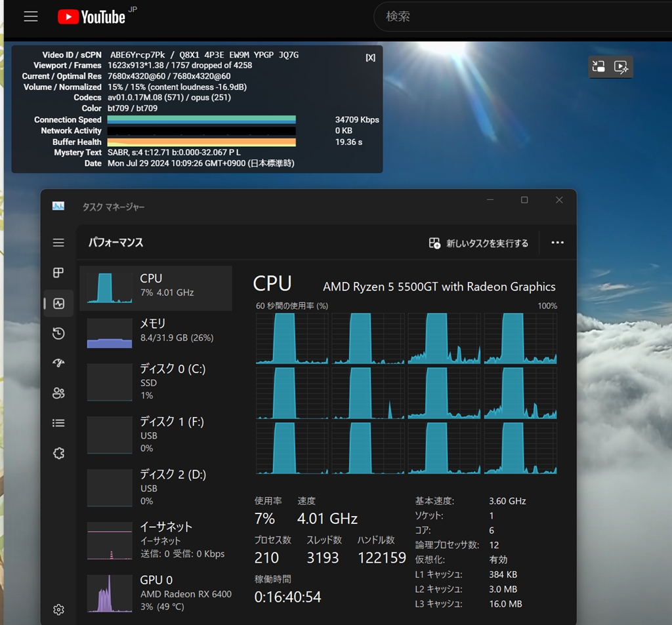Minimize the Task Manager window
Image resolution: width=672 pixels, height=625 pixels.
point(490,200)
